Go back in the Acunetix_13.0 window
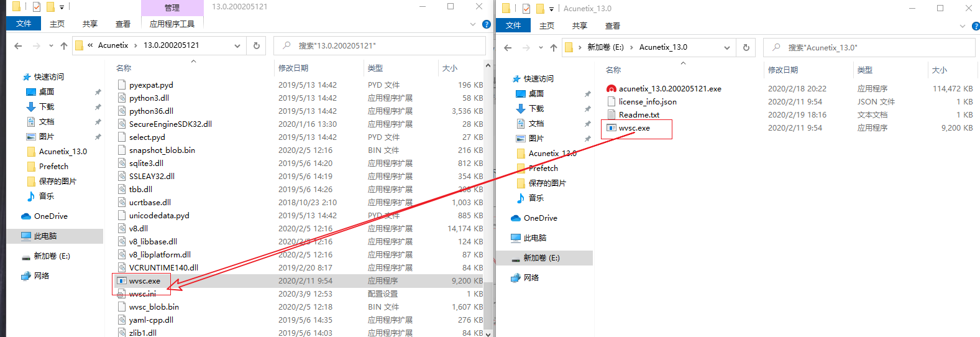 pyautogui.click(x=508, y=47)
